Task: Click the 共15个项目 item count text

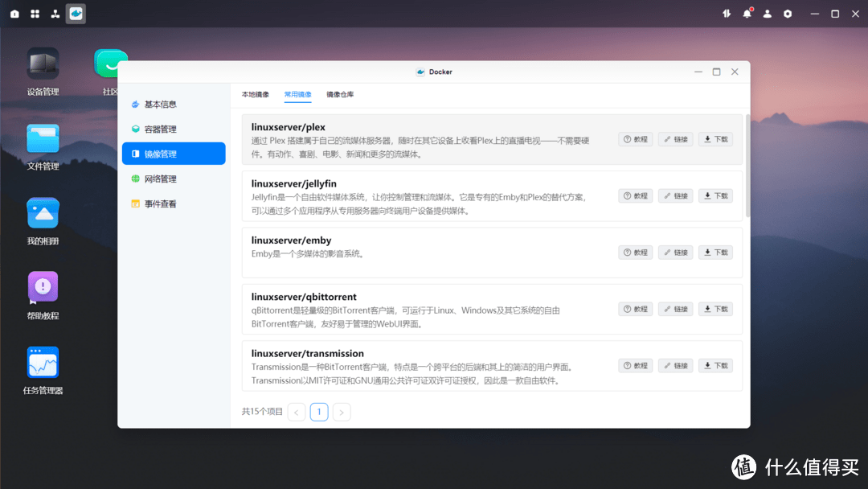Action: [x=262, y=412]
